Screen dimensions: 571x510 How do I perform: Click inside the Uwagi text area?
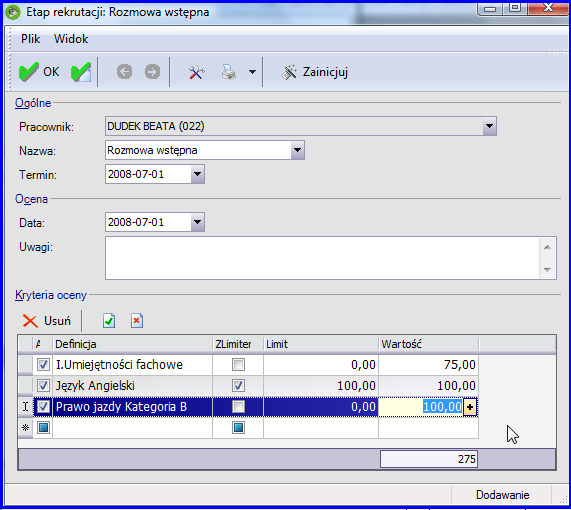[x=322, y=258]
